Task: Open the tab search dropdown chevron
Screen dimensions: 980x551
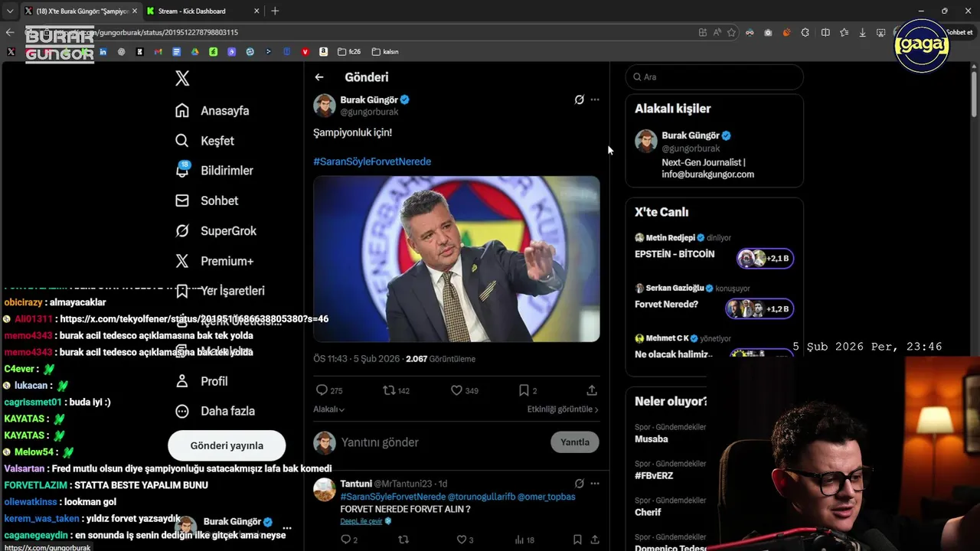Action: [9, 11]
